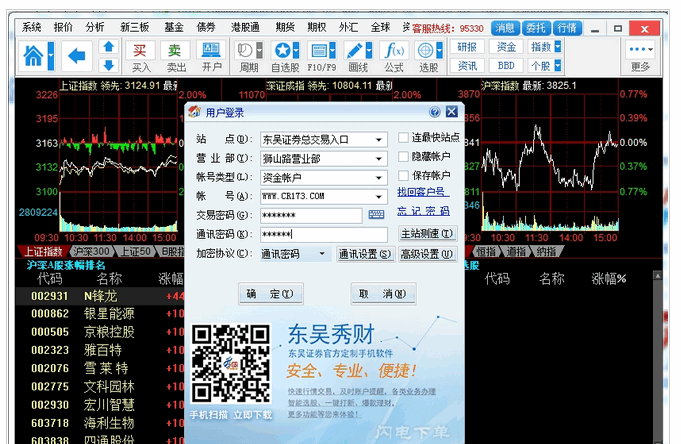Image resolution: width=681 pixels, height=444 pixels.
Task: Open 高级设置 advanced settings button
Action: (x=427, y=254)
